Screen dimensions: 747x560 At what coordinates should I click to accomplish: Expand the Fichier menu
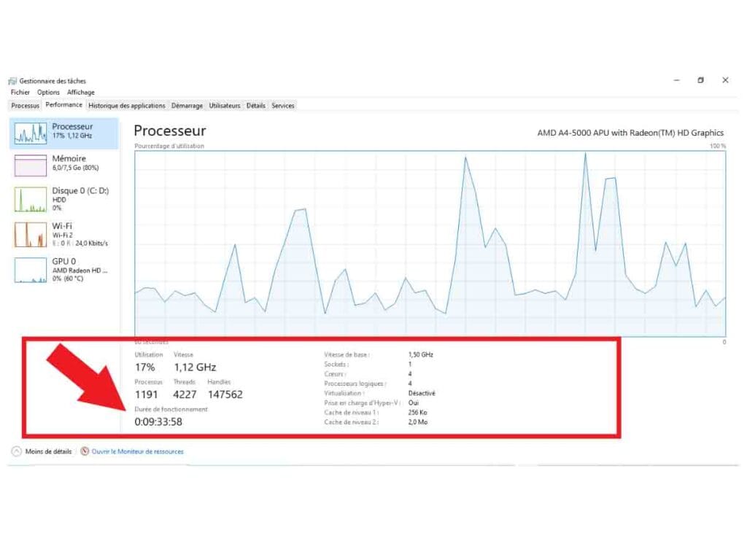20,92
